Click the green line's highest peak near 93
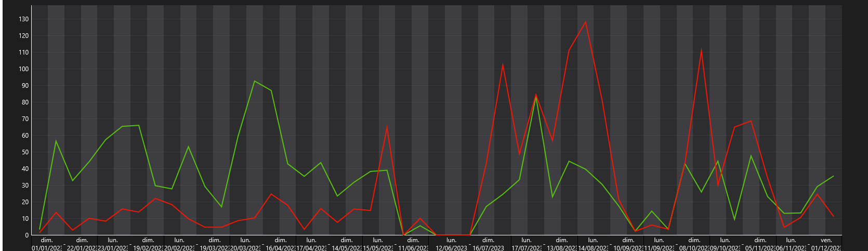 click(x=254, y=81)
